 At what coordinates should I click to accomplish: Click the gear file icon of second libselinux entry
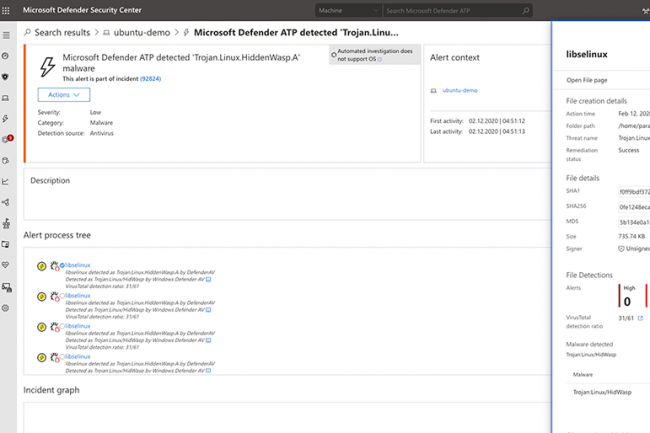tap(55, 296)
